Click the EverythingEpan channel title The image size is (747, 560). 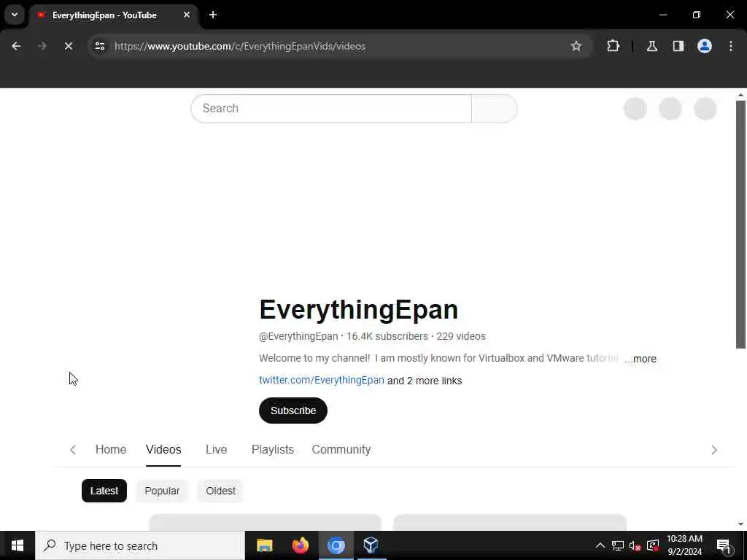tap(359, 309)
